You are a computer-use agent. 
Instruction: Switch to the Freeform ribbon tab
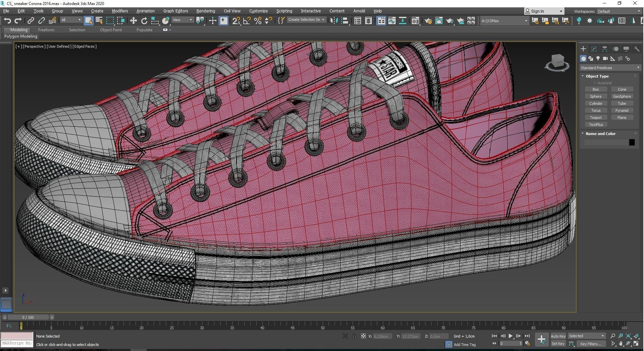pos(46,30)
